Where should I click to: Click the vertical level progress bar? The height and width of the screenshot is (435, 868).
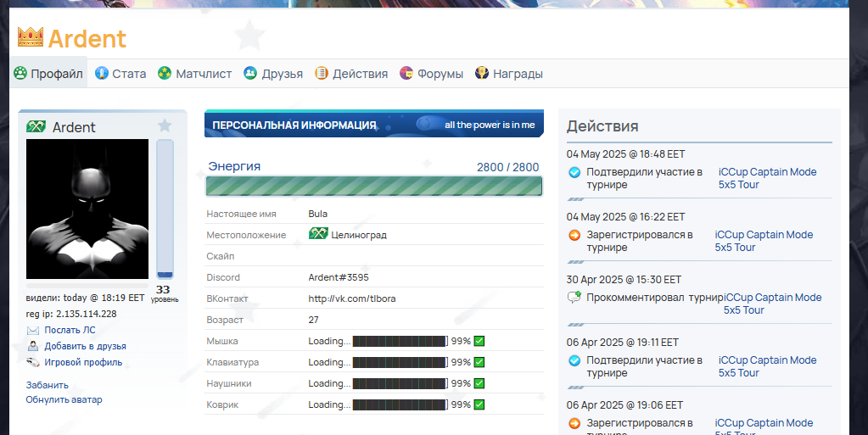(165, 209)
